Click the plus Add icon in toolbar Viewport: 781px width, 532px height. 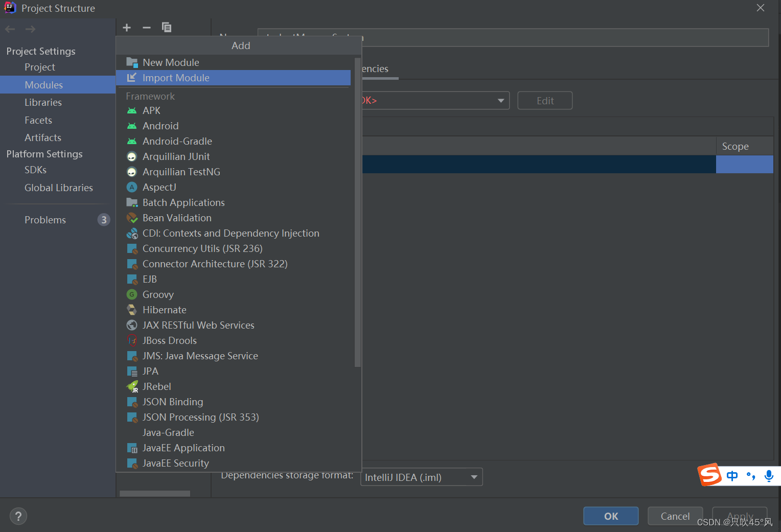[127, 28]
